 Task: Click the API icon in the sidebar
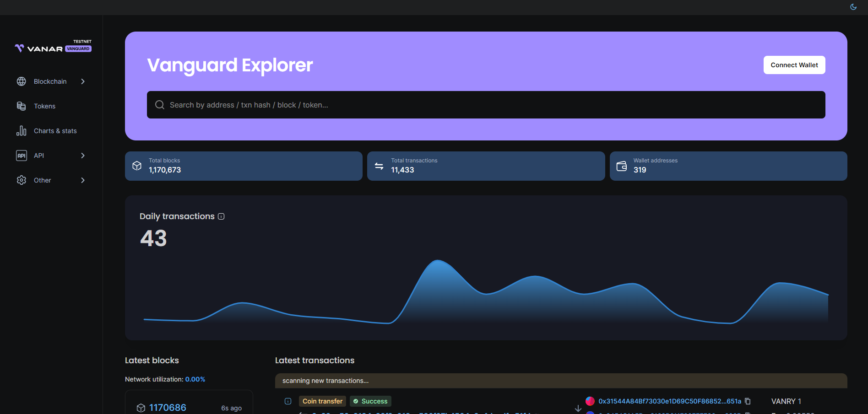[22, 156]
